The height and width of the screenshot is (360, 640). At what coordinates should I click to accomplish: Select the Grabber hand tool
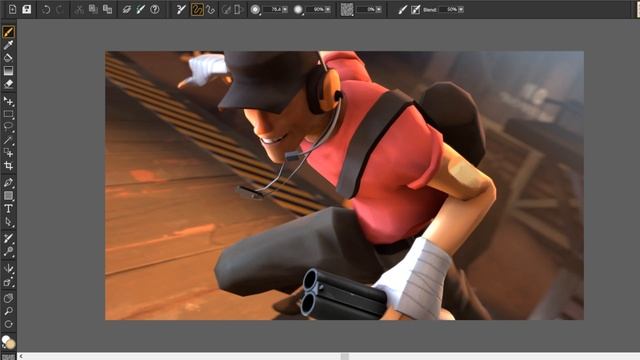tap(8, 298)
